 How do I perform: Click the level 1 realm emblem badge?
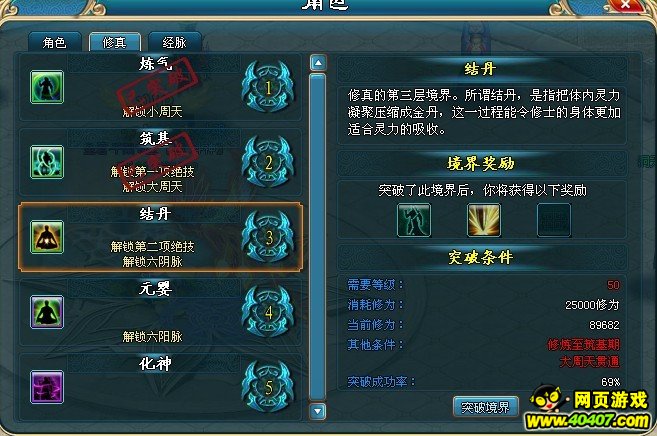click(268, 87)
